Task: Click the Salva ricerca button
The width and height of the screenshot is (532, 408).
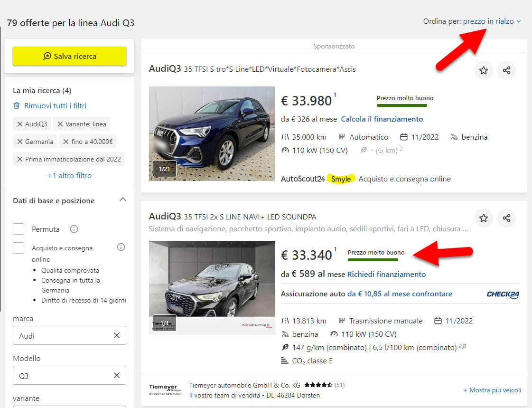Action: coord(69,56)
